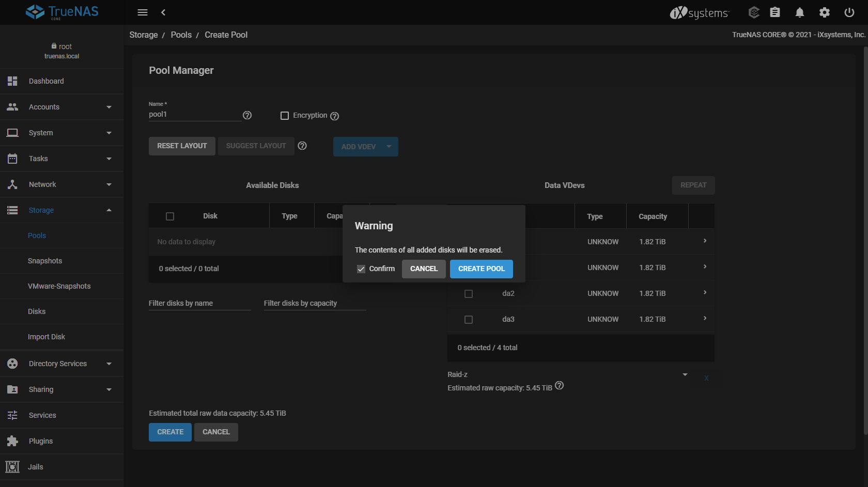Click the Directory Services icon
Screen dimensions: 868x487
(12, 364)
